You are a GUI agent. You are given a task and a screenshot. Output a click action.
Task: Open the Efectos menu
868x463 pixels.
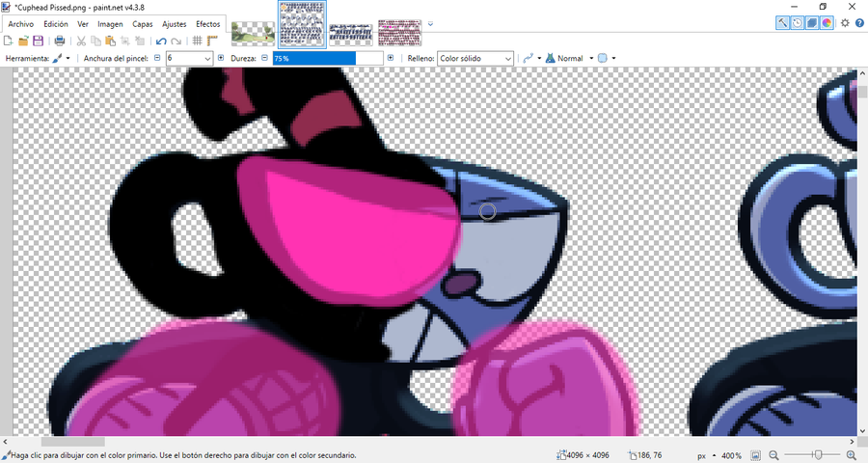(x=208, y=24)
